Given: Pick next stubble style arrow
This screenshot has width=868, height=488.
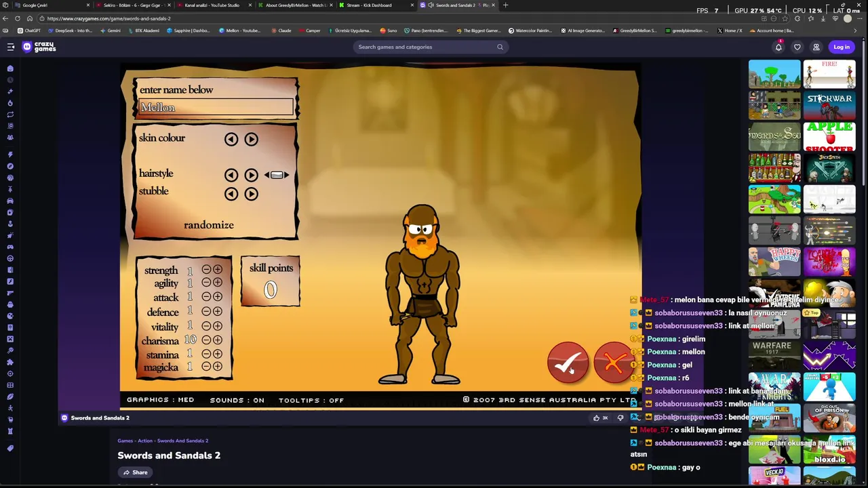Looking at the screenshot, I should [x=251, y=194].
